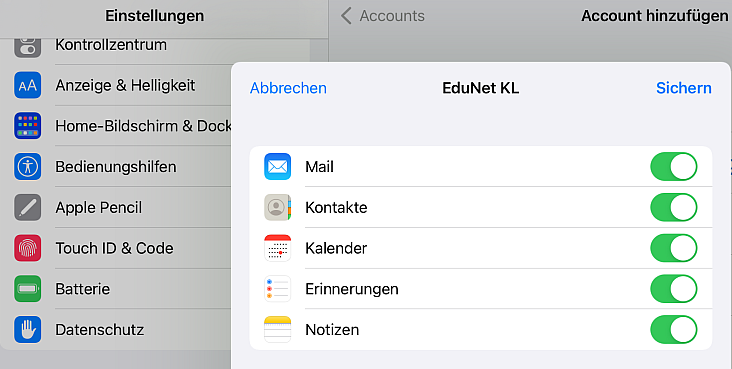Disable the Notizen toggle
The width and height of the screenshot is (732, 369).
(674, 329)
